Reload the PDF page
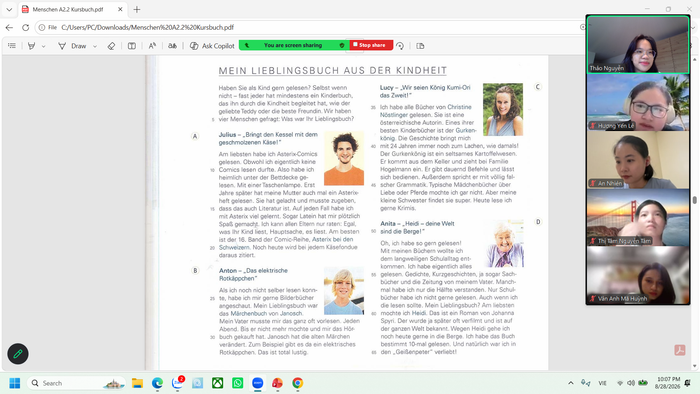Screen dimensions: 700x394 pyautogui.click(x=25, y=27)
